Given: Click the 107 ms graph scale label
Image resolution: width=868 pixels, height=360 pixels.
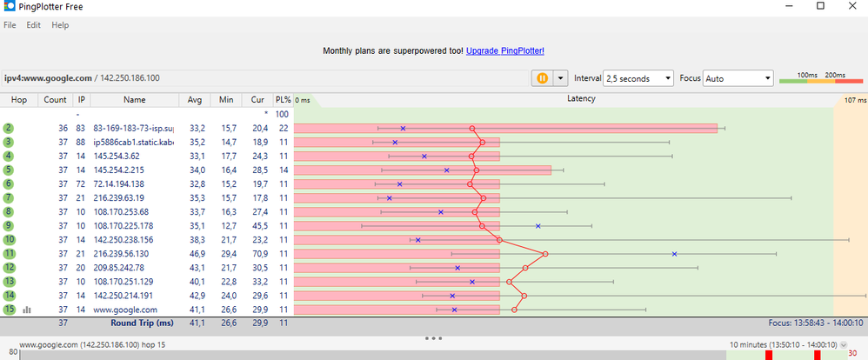Looking at the screenshot, I should point(856,100).
